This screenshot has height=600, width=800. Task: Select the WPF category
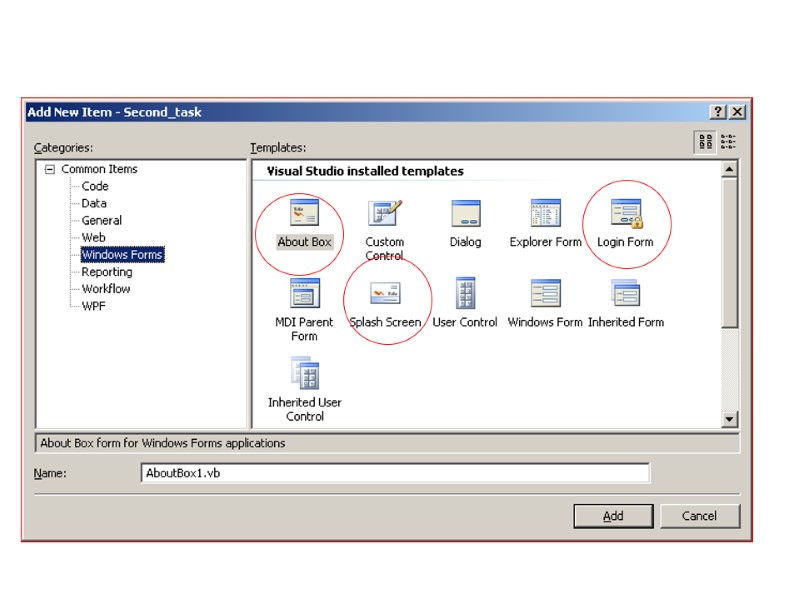(93, 306)
